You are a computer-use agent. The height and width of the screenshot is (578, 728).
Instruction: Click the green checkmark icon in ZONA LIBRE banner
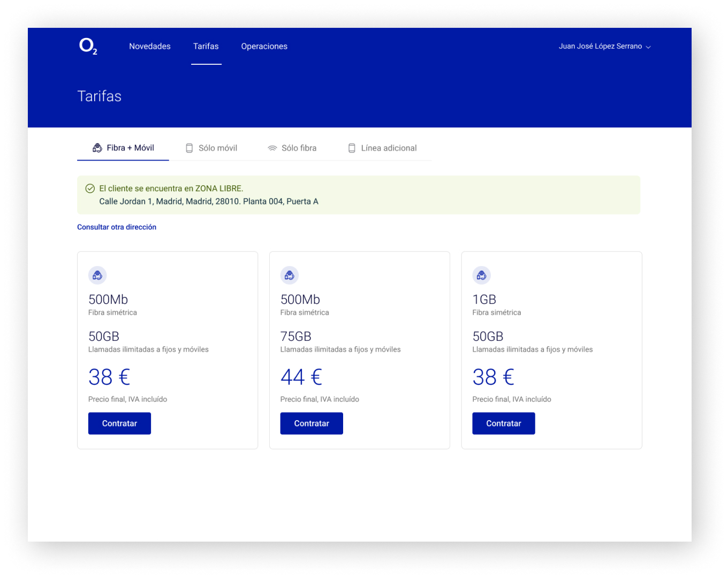pyautogui.click(x=90, y=188)
